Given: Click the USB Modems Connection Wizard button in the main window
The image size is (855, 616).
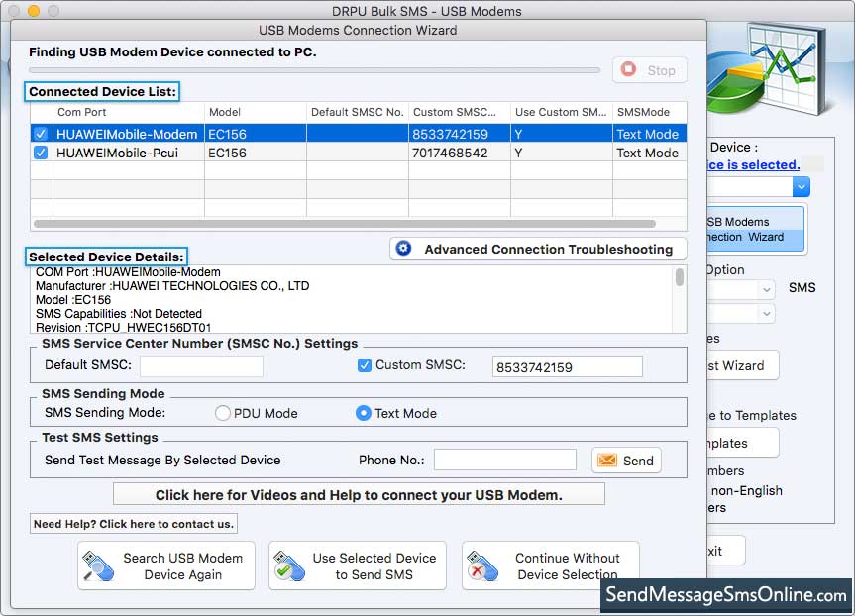Looking at the screenshot, I should [x=756, y=229].
